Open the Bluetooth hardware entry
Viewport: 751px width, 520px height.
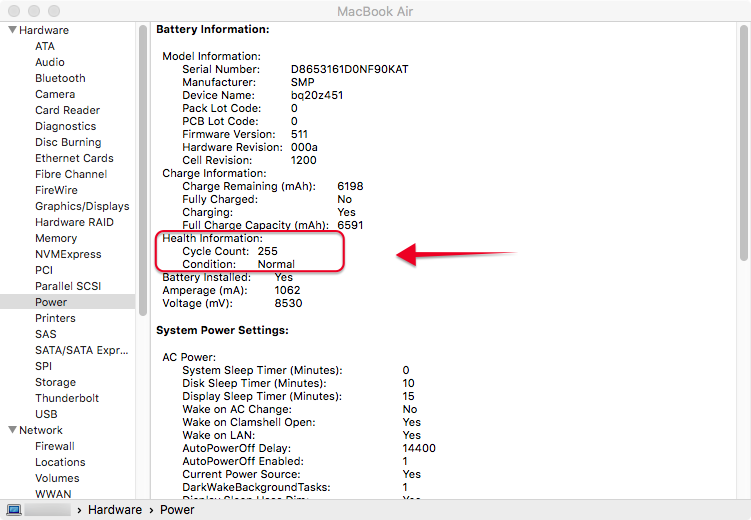60,79
